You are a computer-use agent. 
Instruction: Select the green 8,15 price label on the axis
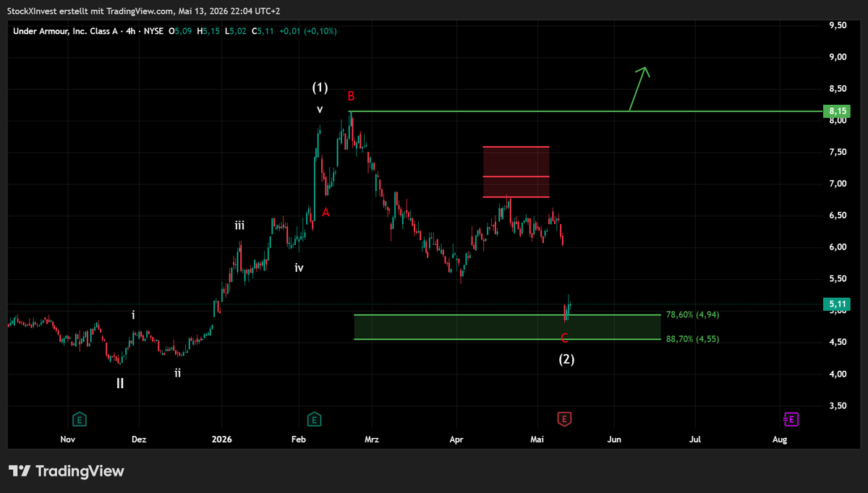pos(838,111)
